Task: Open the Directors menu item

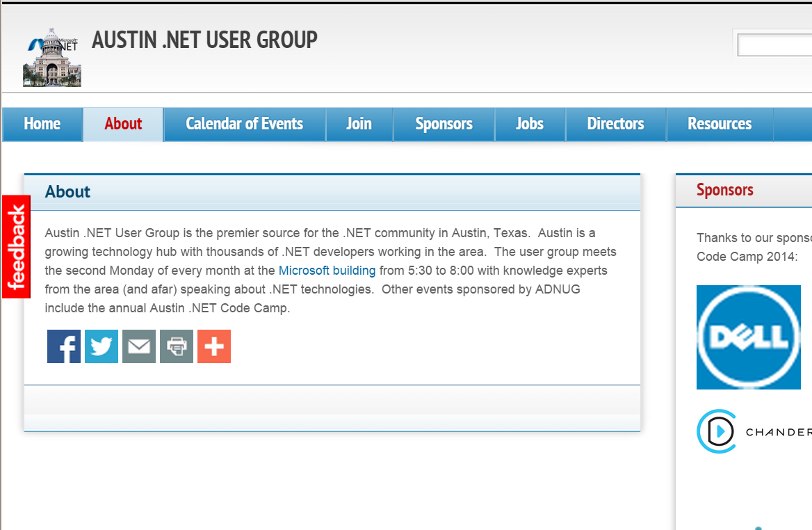Action: click(x=616, y=124)
